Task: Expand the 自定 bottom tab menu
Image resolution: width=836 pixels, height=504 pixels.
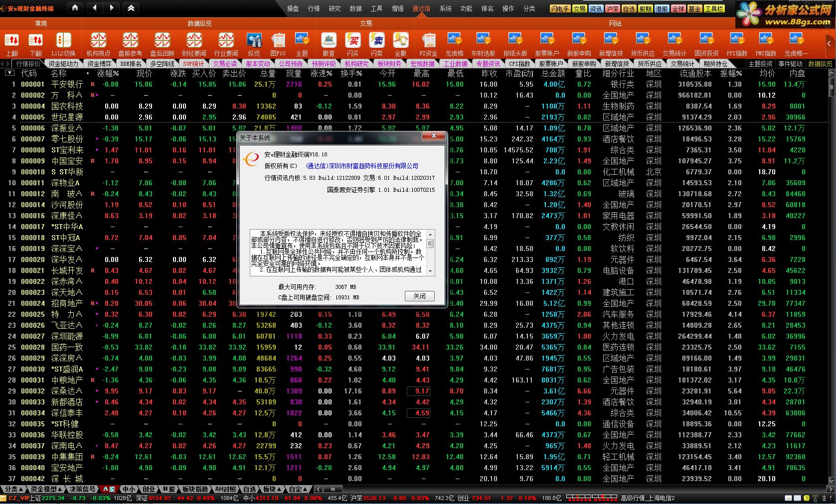Action: click(x=299, y=489)
